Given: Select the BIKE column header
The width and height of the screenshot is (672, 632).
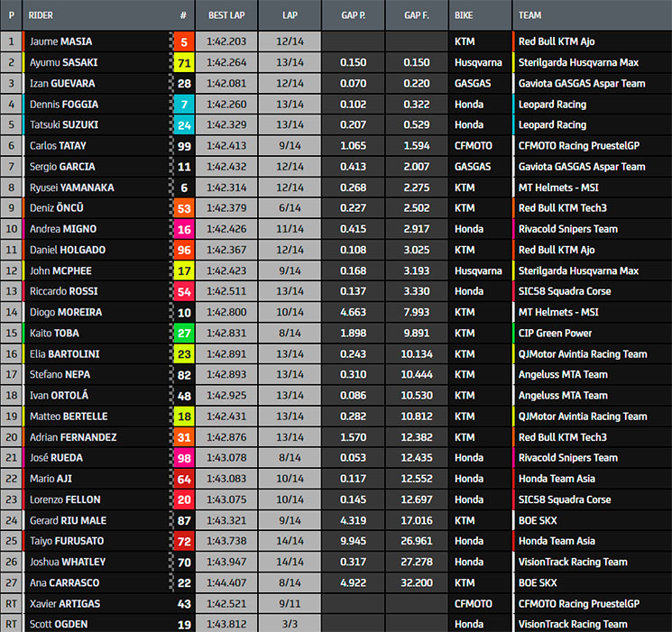Looking at the screenshot, I should point(465,15).
